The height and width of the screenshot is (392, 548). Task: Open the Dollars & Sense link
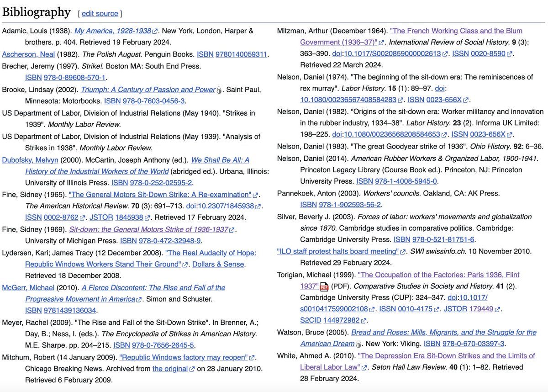coord(218,264)
